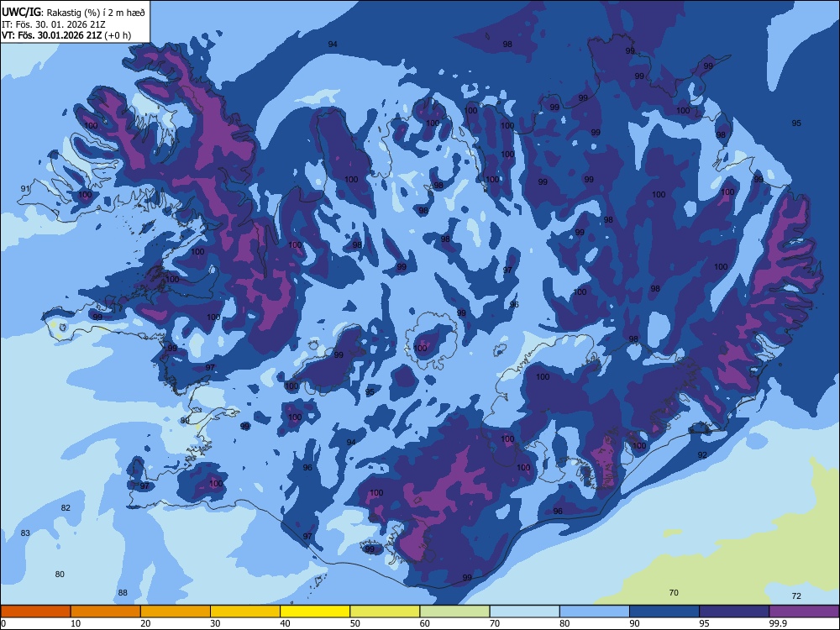840x630 pixels.
Task: Click the '91' value off the west coast
Action: point(25,188)
